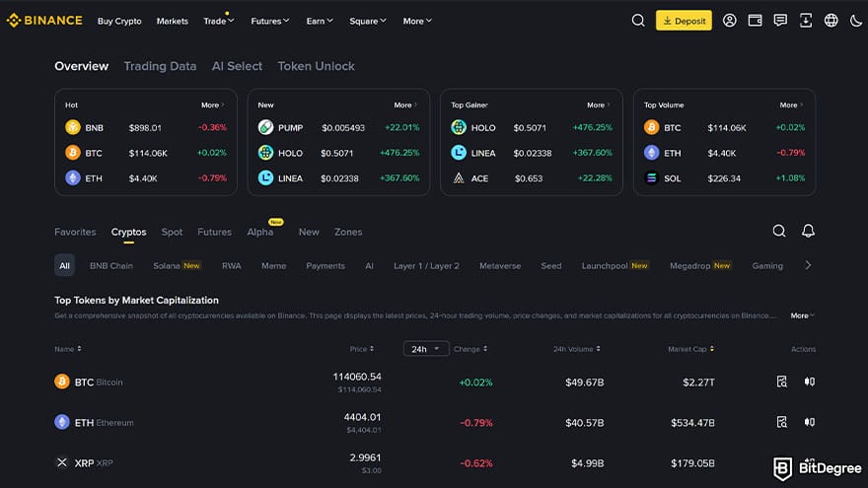This screenshot has width=868, height=488.
Task: Open the 24h timeframe dropdown
Action: (x=426, y=349)
